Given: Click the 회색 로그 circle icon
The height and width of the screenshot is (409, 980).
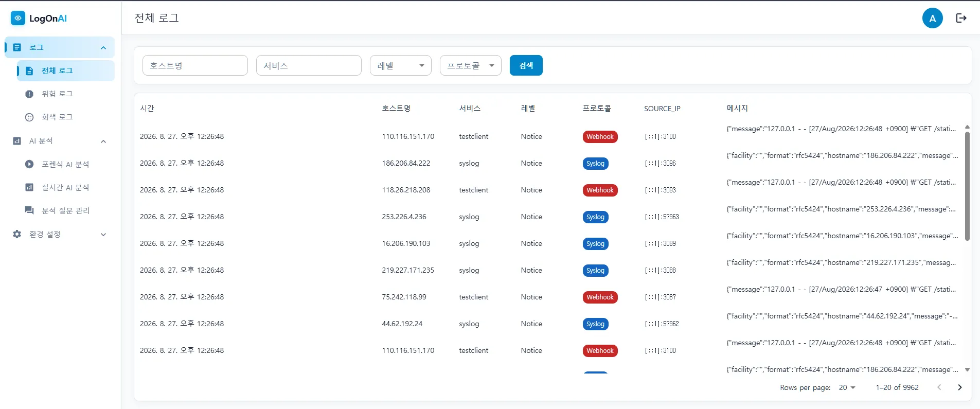Looking at the screenshot, I should pos(29,117).
